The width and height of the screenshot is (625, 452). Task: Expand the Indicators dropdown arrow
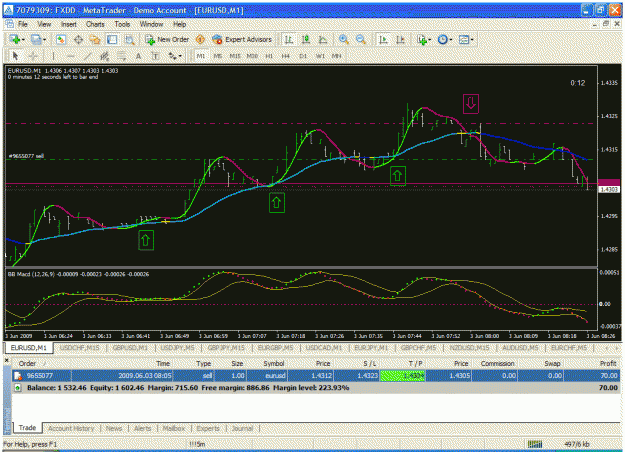pyautogui.click(x=430, y=39)
